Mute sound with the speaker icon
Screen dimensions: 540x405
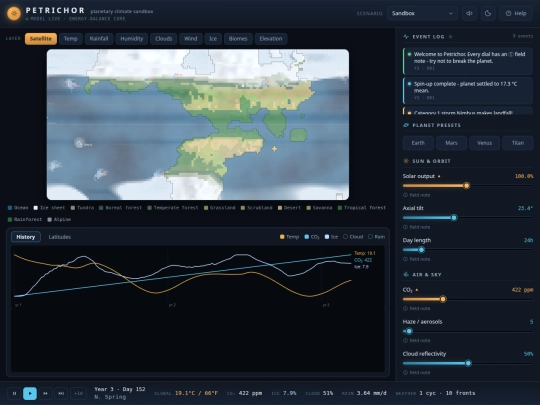[469, 13]
